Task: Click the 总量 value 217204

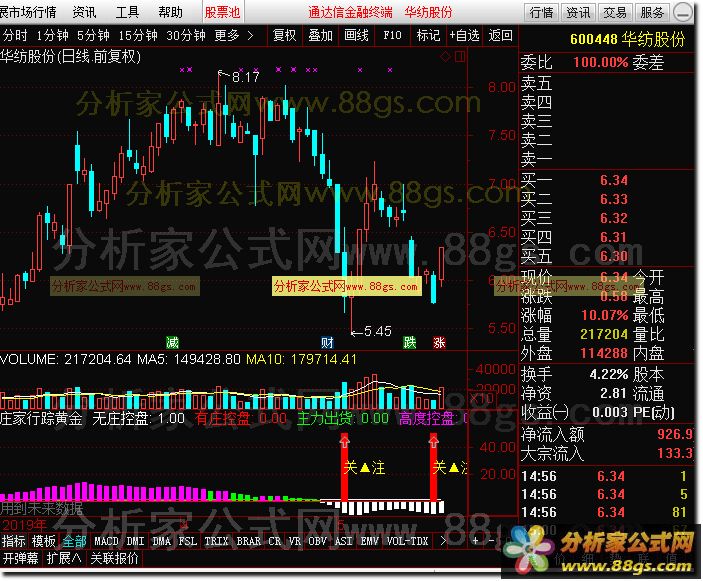Action: [x=604, y=334]
